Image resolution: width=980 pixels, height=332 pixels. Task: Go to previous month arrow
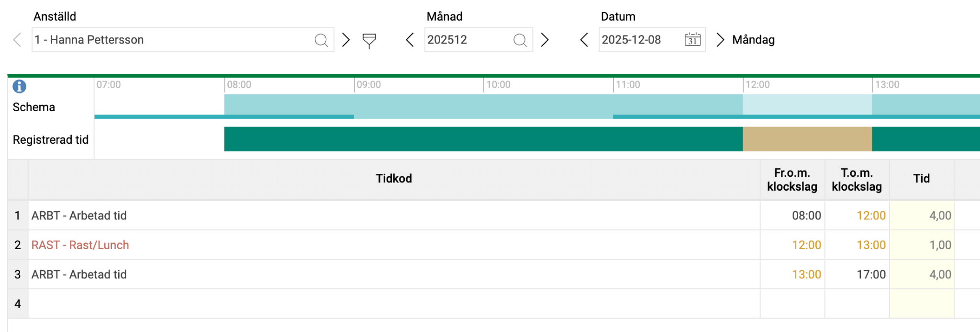click(410, 40)
